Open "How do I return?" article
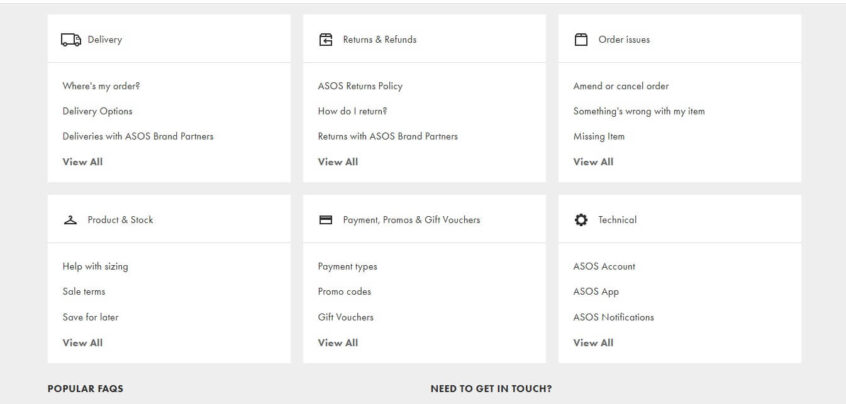Viewport: 846px width, 404px height. point(352,111)
